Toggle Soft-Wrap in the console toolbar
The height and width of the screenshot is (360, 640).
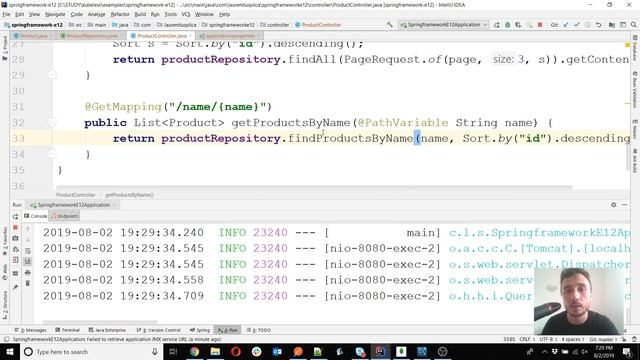[x=28, y=251]
